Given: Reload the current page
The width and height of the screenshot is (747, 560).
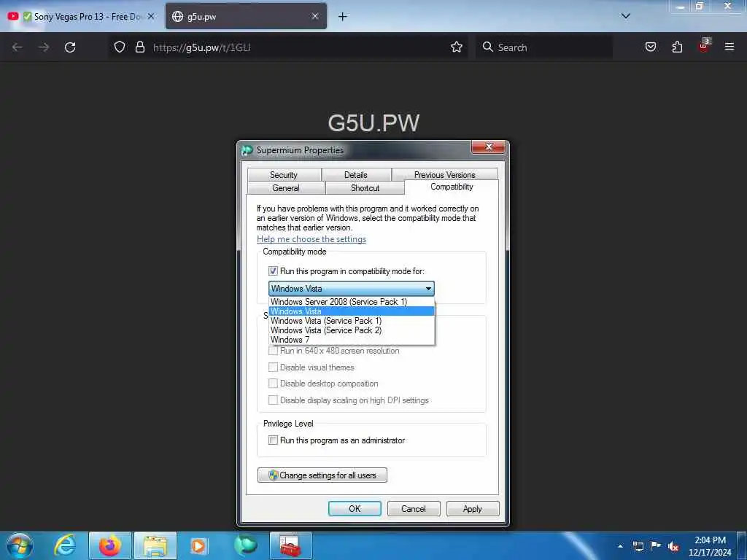Looking at the screenshot, I should pos(70,47).
